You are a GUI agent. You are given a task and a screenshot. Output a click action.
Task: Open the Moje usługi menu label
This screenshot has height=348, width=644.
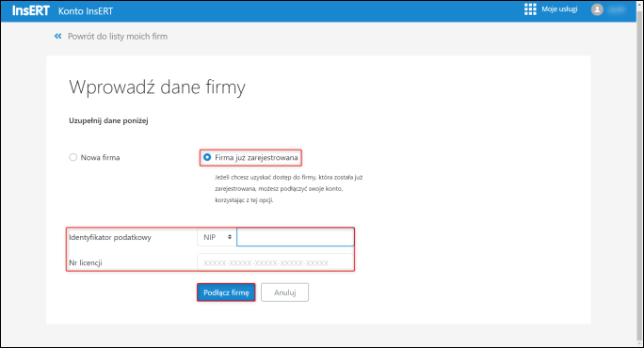tap(559, 9)
